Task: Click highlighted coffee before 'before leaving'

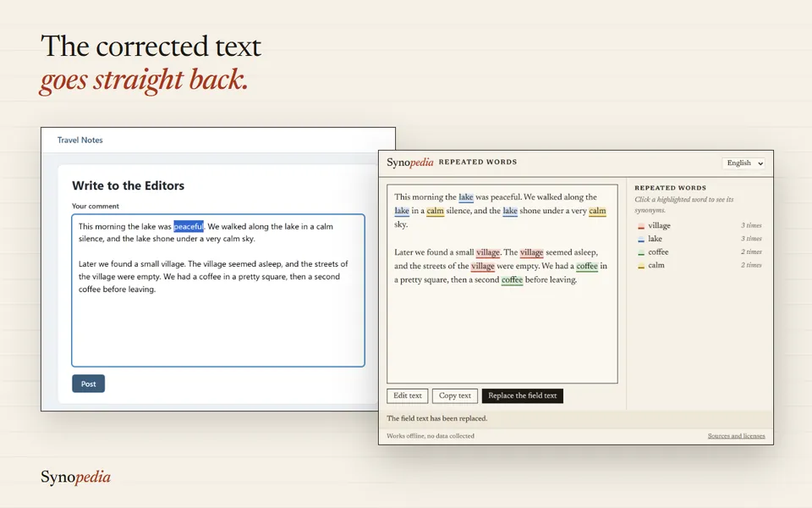Action: tap(513, 279)
